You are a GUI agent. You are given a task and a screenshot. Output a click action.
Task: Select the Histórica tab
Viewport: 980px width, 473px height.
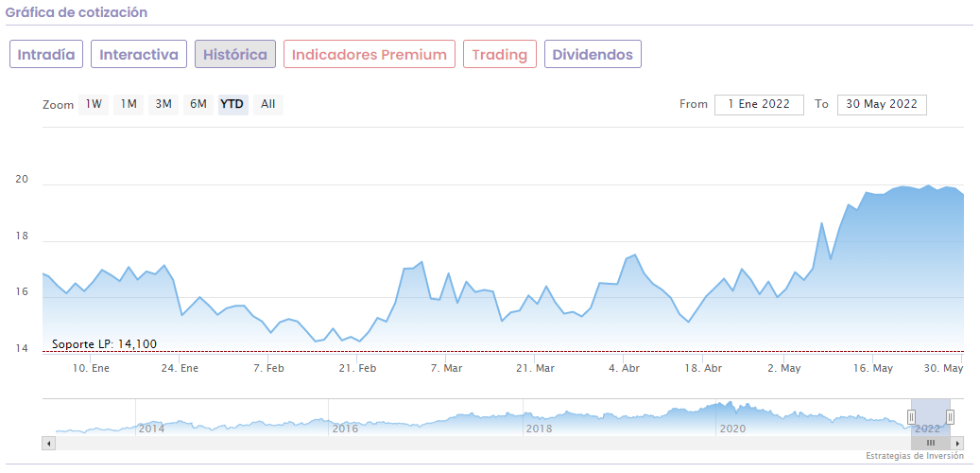pos(235,54)
